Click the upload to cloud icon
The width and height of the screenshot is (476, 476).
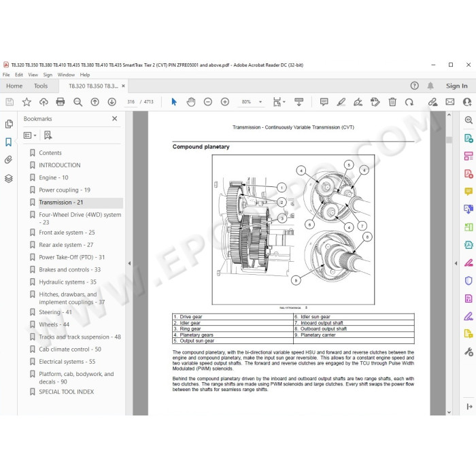coord(44,102)
